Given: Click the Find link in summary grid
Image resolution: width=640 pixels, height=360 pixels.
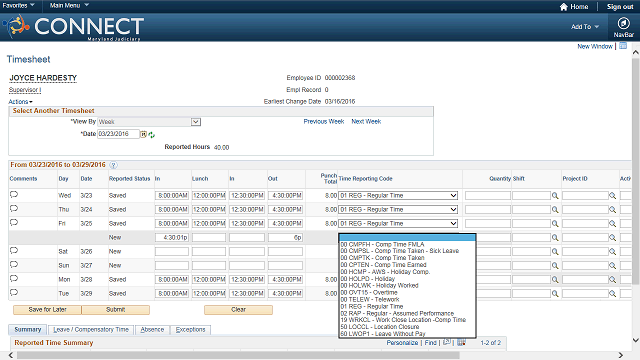Looking at the screenshot, I should 431,343.
